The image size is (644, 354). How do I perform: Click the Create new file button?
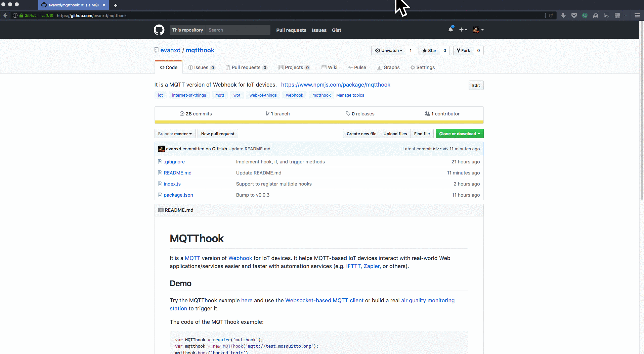361,134
